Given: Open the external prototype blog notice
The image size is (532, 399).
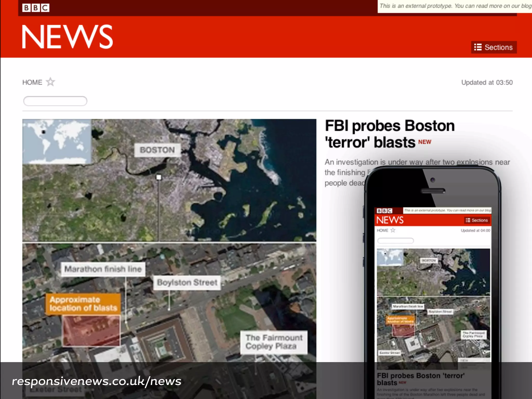Looking at the screenshot, I should (455, 6).
